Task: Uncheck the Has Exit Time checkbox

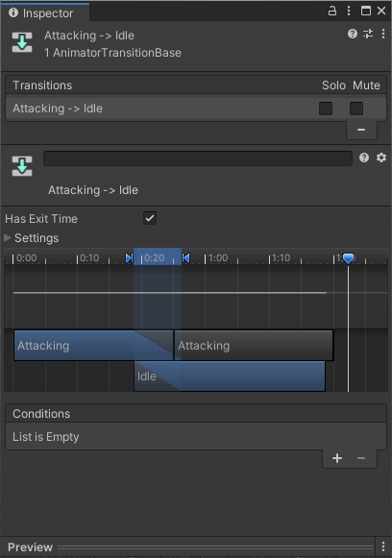Action: pos(150,218)
